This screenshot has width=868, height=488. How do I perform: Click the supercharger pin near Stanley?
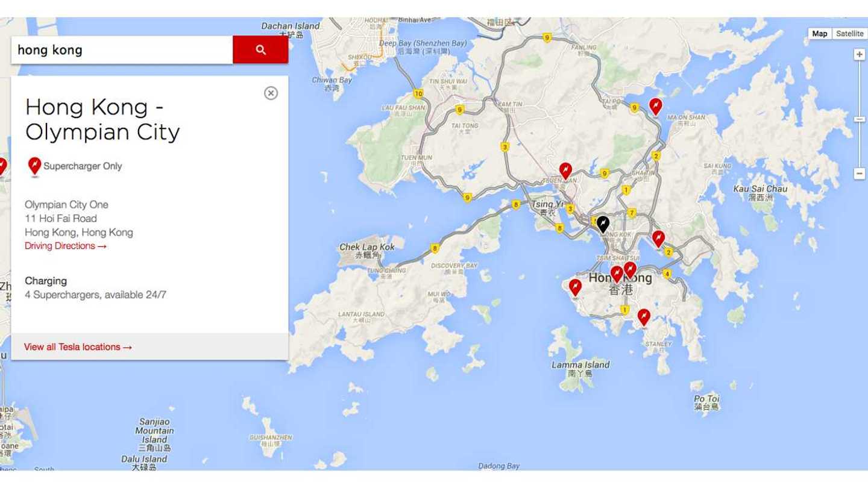[644, 316]
